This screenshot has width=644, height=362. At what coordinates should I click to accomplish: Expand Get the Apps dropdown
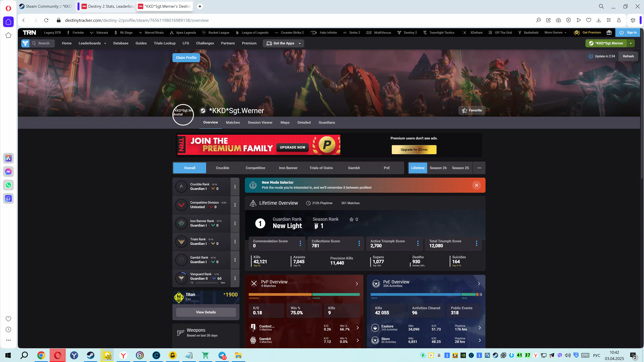[x=283, y=43]
